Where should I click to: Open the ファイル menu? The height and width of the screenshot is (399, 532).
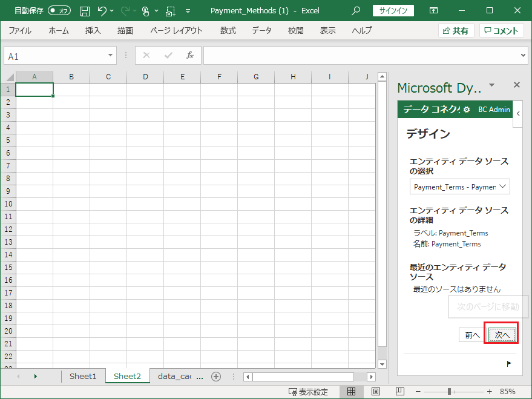[x=20, y=30]
